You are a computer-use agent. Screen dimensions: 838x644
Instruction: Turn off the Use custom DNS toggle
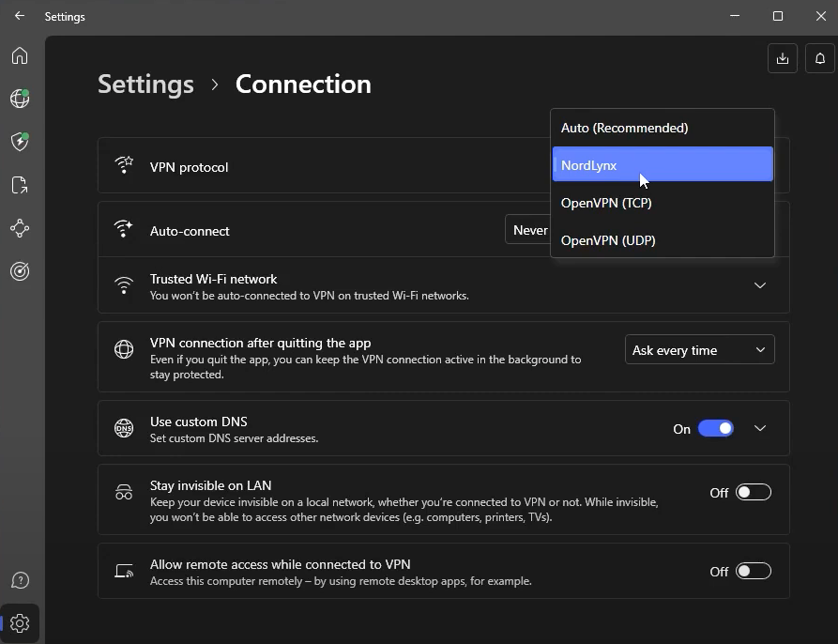click(716, 429)
